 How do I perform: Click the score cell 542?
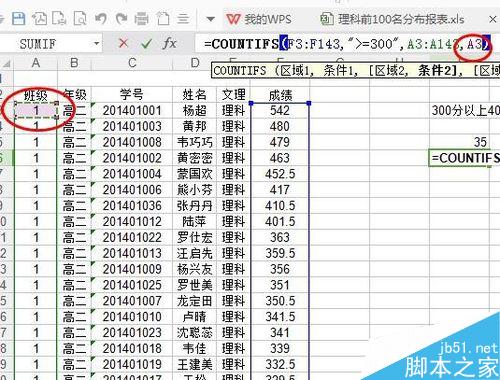[280, 111]
